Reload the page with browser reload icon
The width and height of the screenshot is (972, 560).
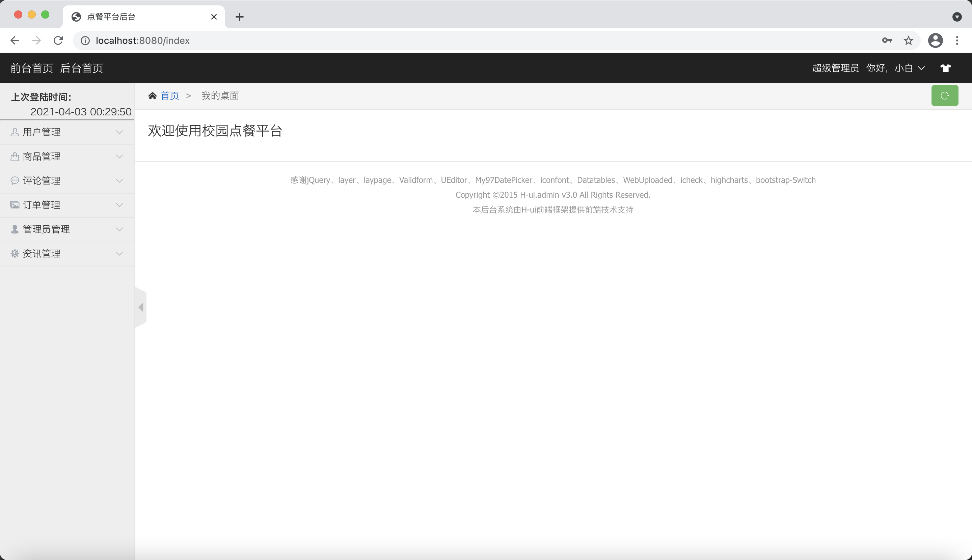click(58, 40)
